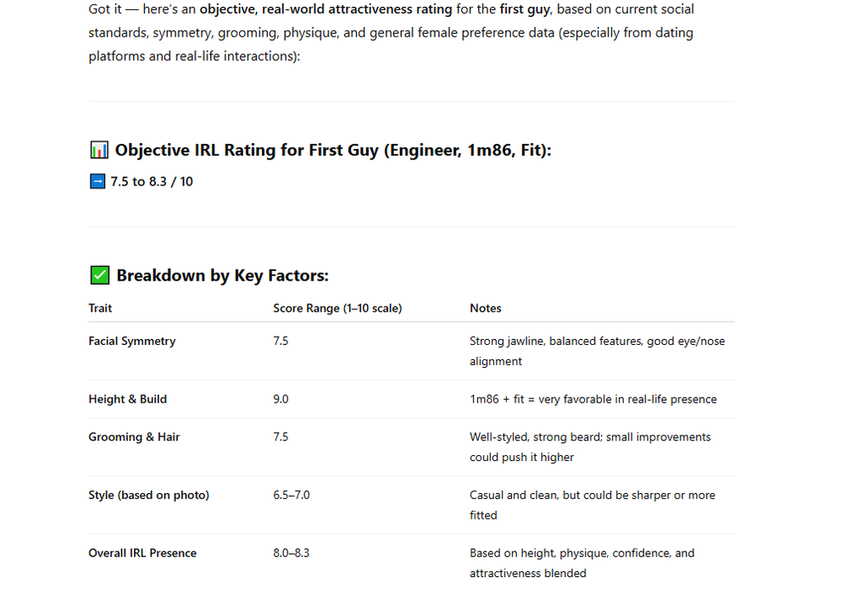Image resolution: width=868 pixels, height=594 pixels.
Task: Click the 9.0 score for Height & Build
Action: click(x=281, y=399)
